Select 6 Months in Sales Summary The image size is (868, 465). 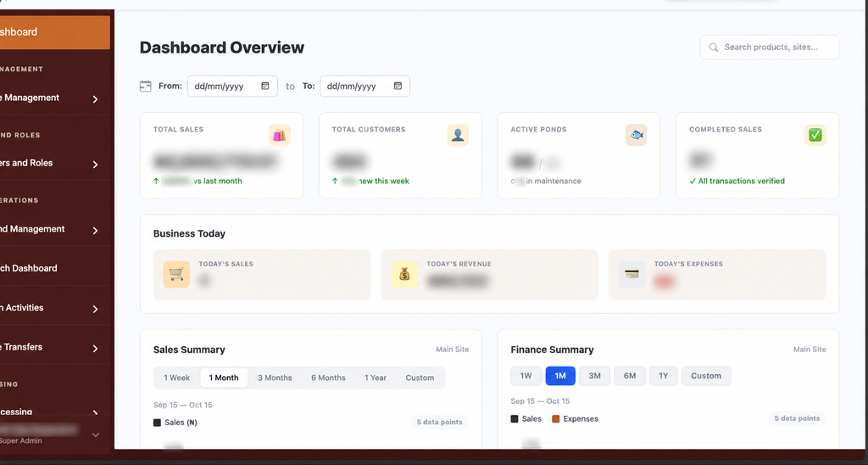click(x=328, y=378)
